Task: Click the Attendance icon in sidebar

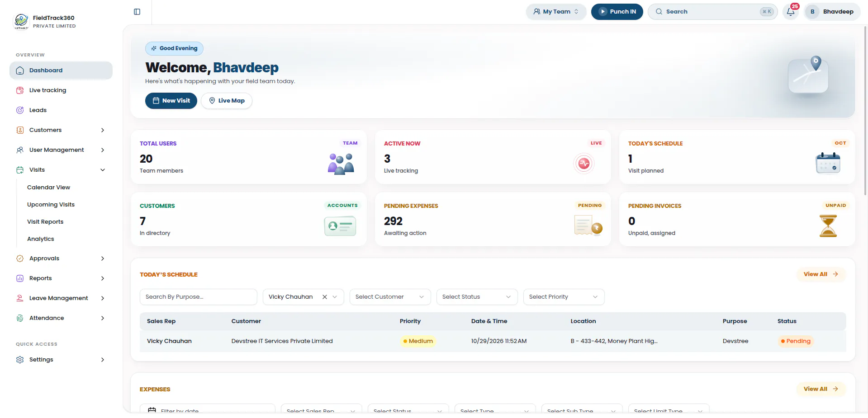Action: (x=20, y=318)
